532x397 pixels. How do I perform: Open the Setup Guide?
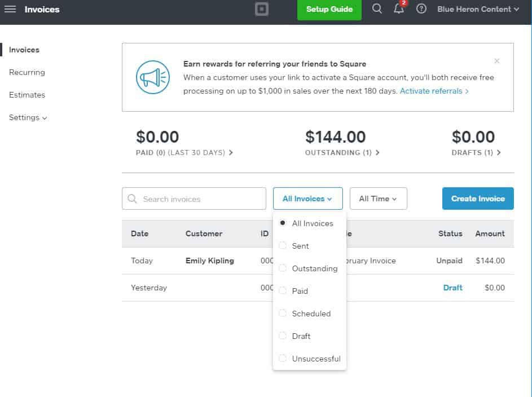[x=329, y=10]
